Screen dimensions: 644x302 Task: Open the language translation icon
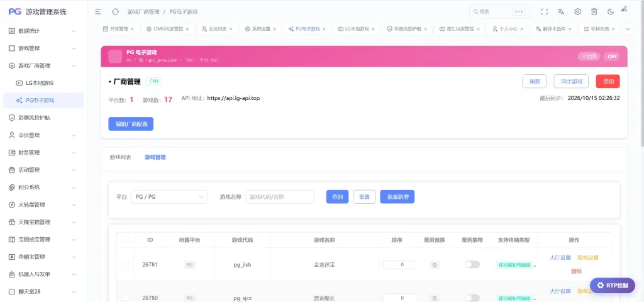560,12
